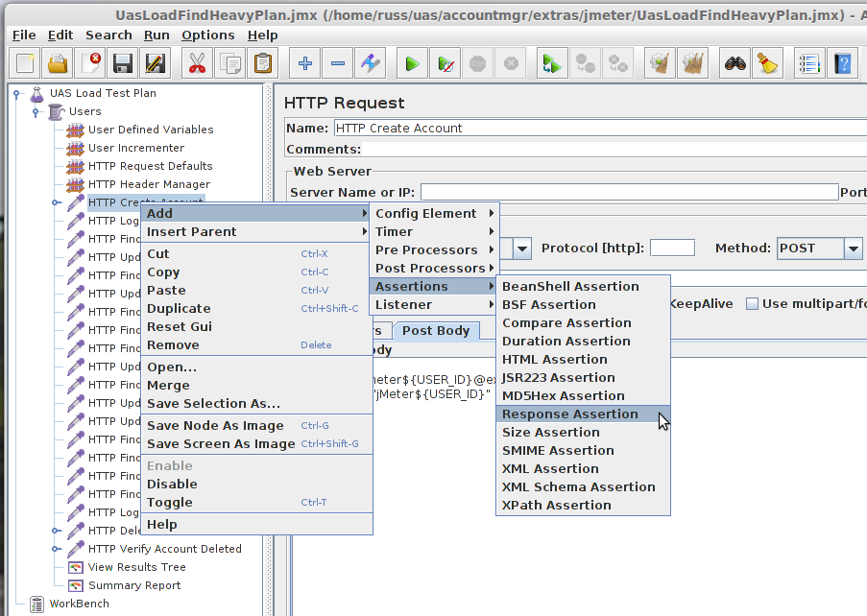Image resolution: width=867 pixels, height=616 pixels.
Task: Click the Remote Shutdown All icon
Action: pyautogui.click(x=617, y=63)
